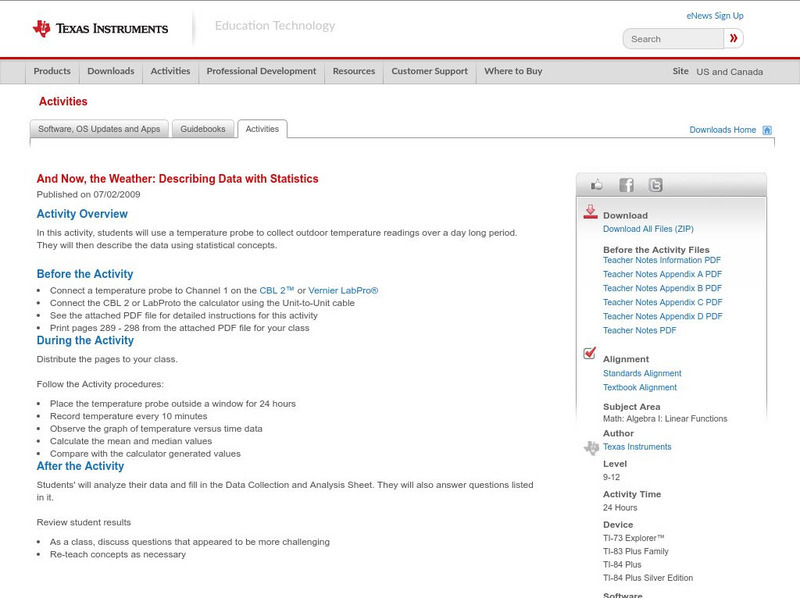The width and height of the screenshot is (800, 598).
Task: Share the activity on Facebook
Action: (x=626, y=184)
